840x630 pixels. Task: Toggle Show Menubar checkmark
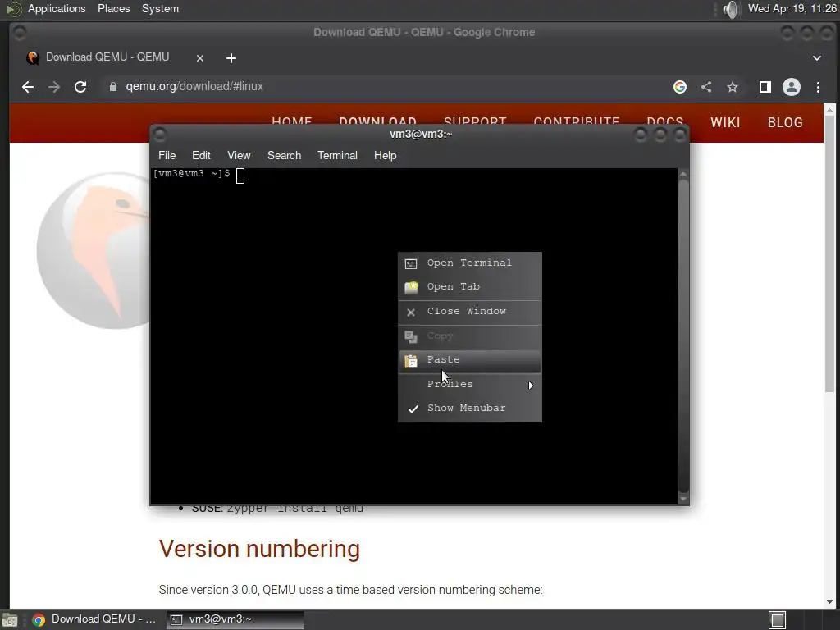470,409
